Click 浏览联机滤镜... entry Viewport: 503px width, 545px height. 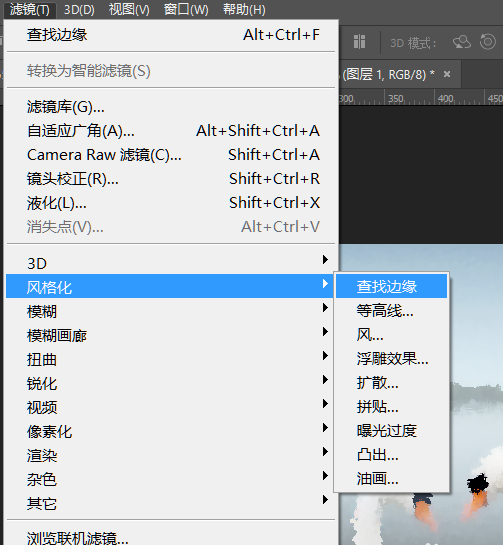click(172, 537)
